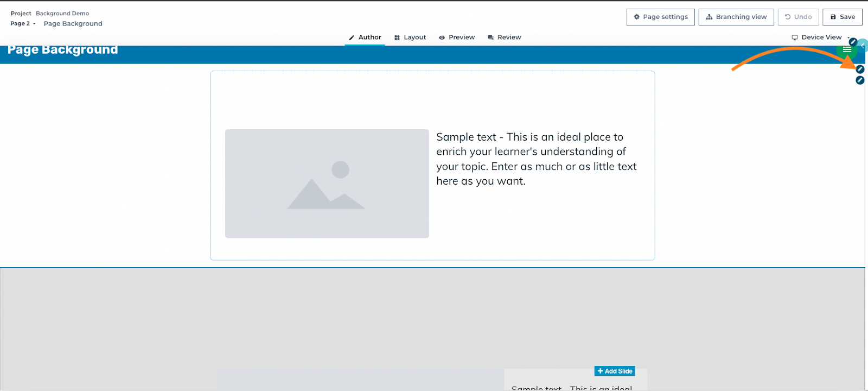Image resolution: width=868 pixels, height=391 pixels.
Task: Click the Sample text paragraph
Action: (537, 159)
